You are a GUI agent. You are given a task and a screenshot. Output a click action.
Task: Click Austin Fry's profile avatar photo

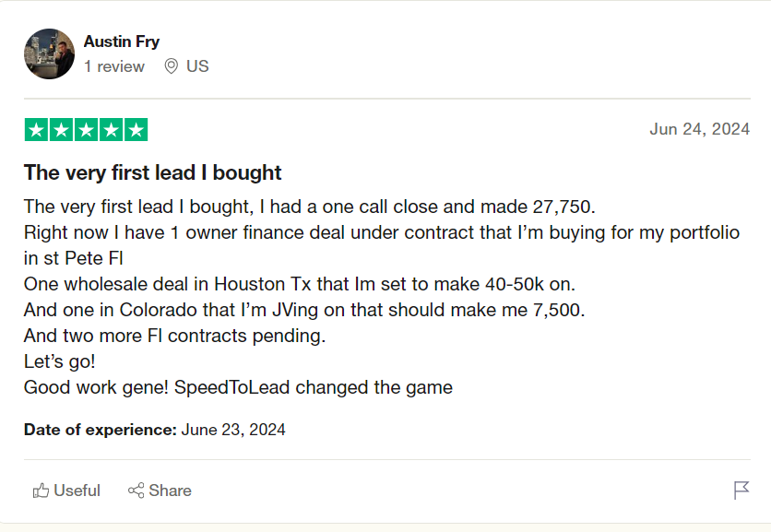(x=50, y=53)
